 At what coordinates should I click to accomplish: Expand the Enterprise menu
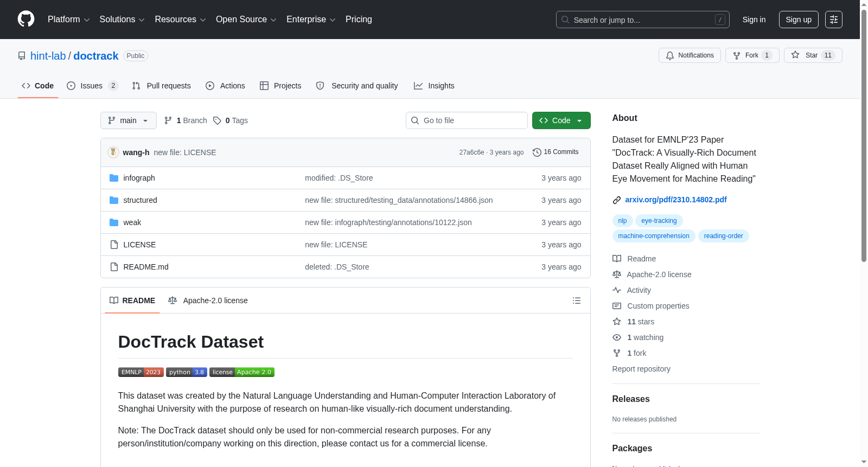click(x=311, y=20)
